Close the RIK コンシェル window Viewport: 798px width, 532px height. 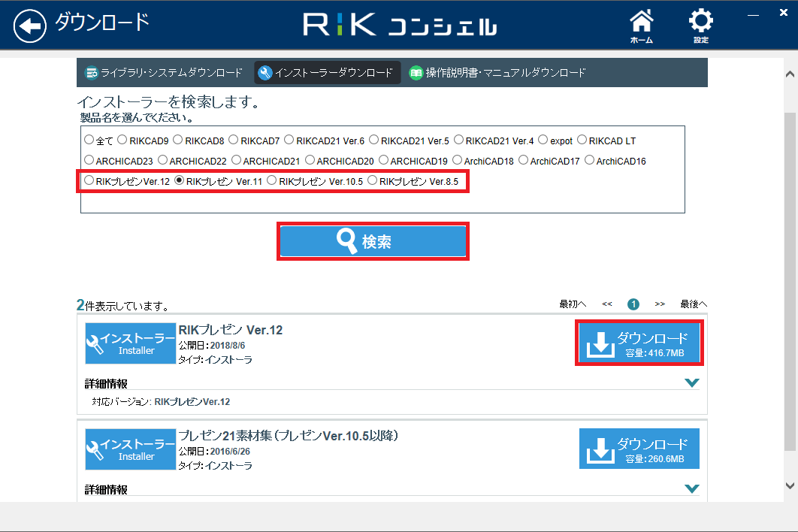tap(784, 13)
